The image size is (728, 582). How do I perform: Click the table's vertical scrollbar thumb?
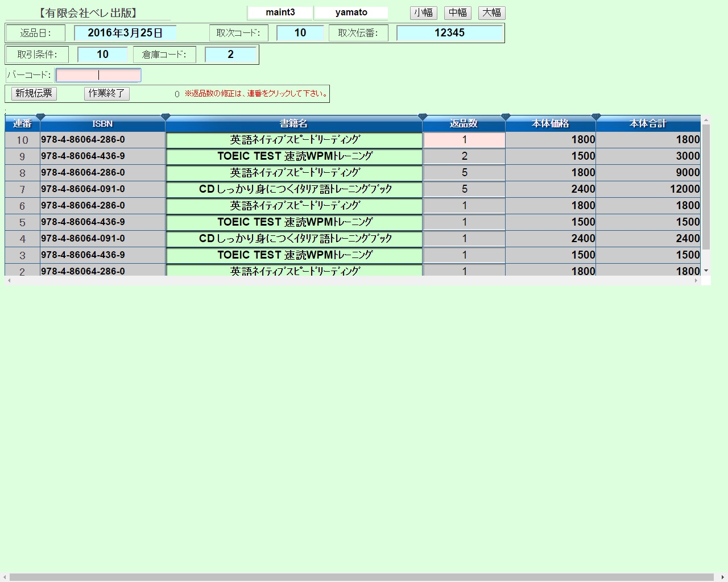click(x=706, y=188)
